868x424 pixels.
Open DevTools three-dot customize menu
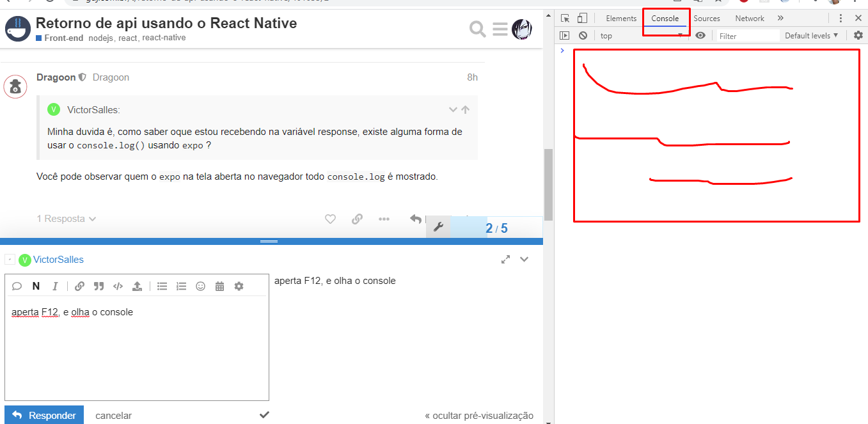pos(840,19)
